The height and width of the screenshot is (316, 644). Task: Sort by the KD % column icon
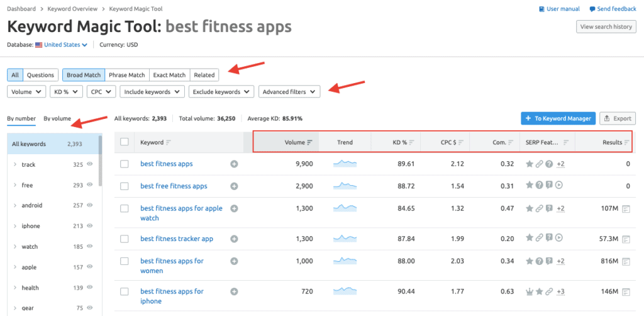411,142
